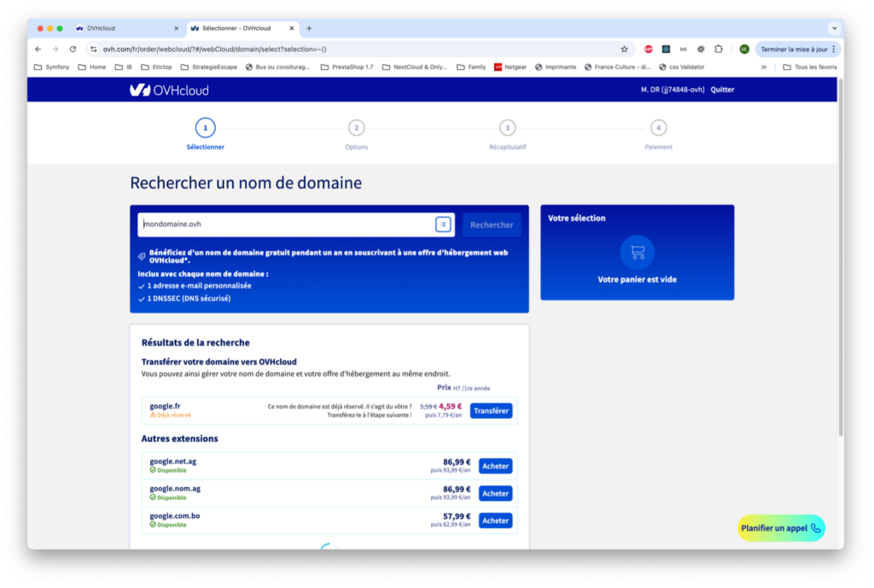This screenshot has height=588, width=874.
Task: Go to step 3 Récapitulatif
Action: pos(507,134)
